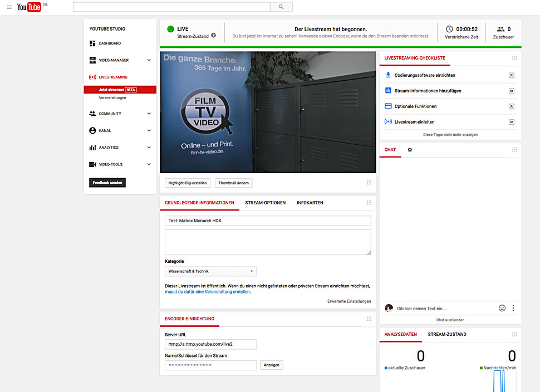Click the stream info panel drag handle
Screen dimensions: 540x392
pyautogui.click(x=369, y=203)
